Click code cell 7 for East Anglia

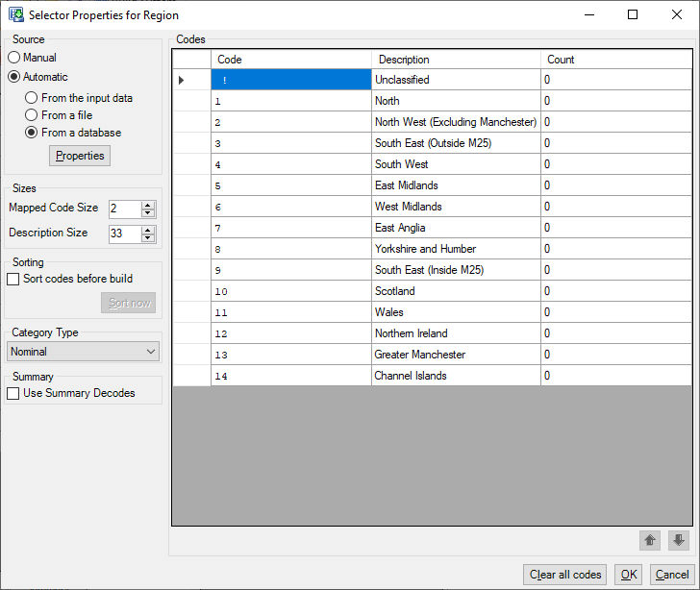[291, 228]
